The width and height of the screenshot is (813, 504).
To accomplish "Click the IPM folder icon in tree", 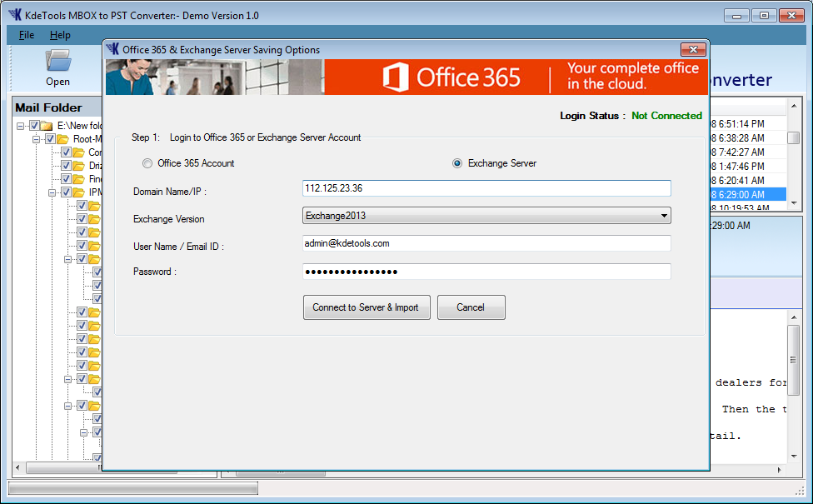I will click(x=78, y=192).
